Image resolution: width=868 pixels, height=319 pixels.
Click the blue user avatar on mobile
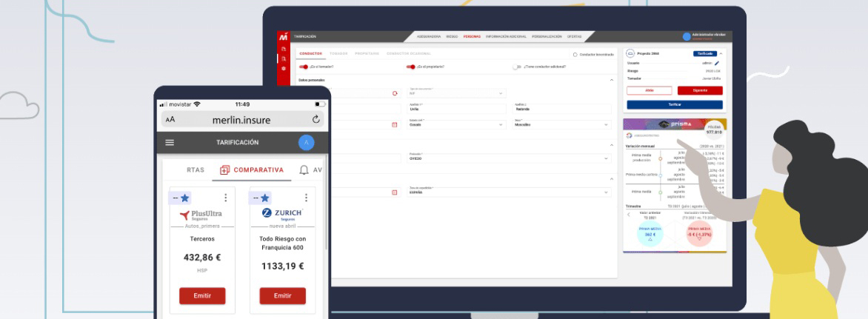pyautogui.click(x=307, y=142)
